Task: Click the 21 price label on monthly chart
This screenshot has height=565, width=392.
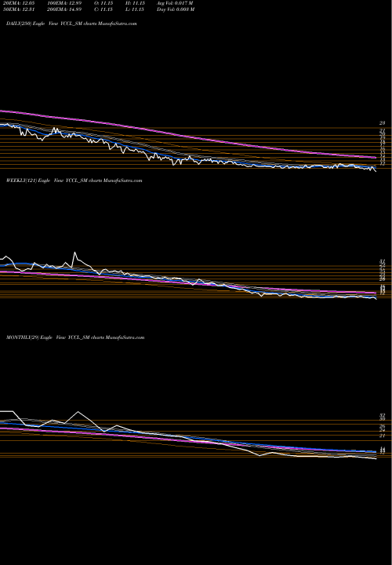Action: pyautogui.click(x=383, y=436)
